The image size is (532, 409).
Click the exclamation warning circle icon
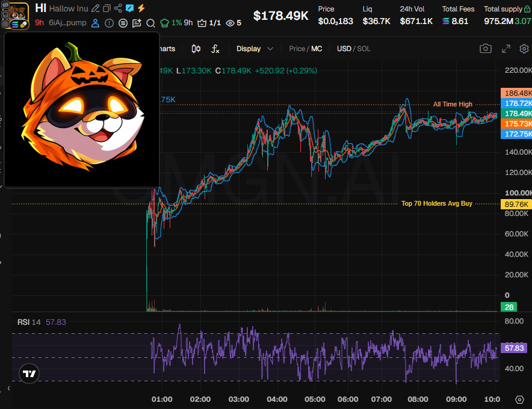coord(110,23)
